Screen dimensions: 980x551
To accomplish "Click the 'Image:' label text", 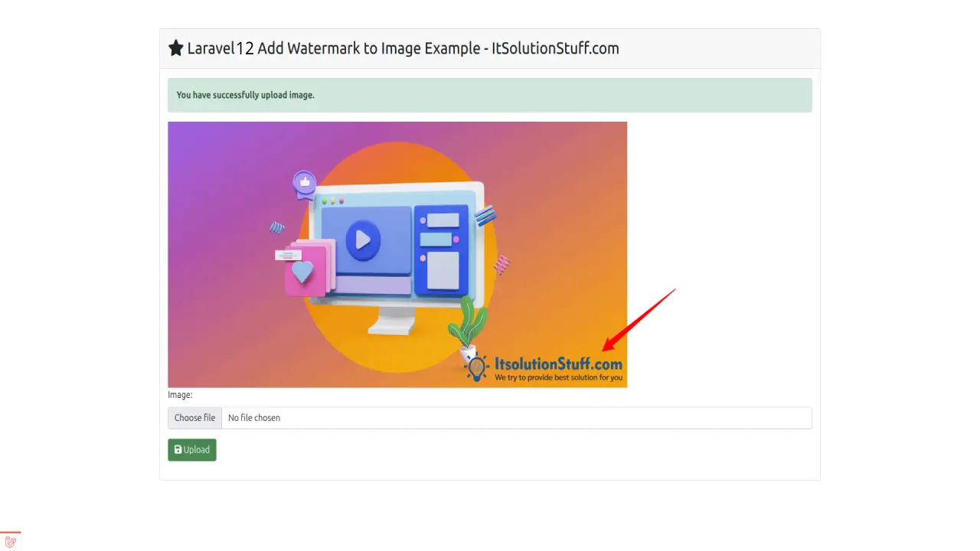I will 180,395.
